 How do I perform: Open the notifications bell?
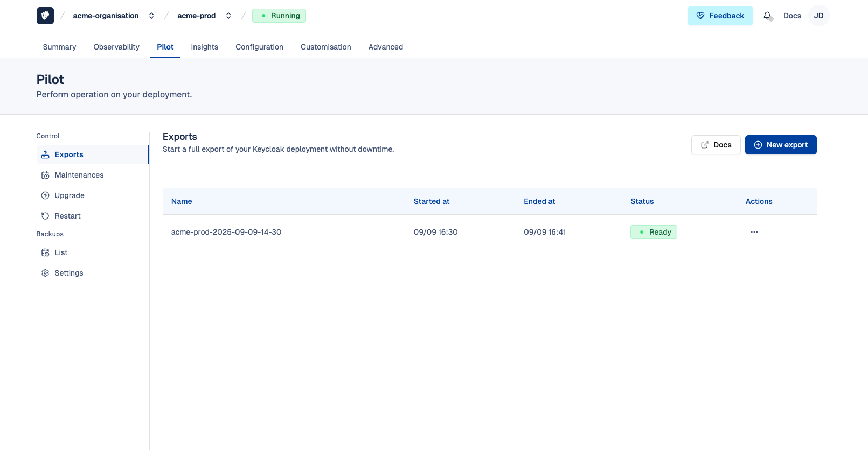pos(768,16)
